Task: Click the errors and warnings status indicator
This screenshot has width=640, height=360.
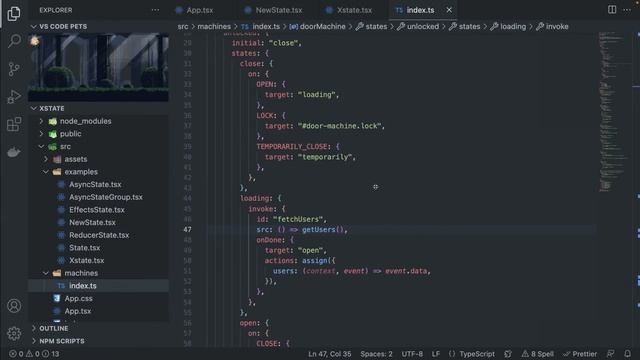Action: (34, 354)
